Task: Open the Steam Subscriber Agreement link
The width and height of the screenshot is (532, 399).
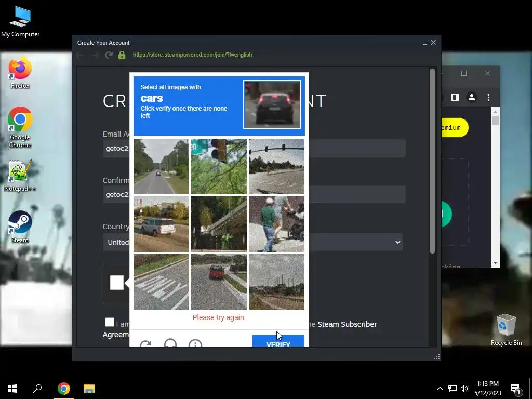Action: tap(347, 324)
